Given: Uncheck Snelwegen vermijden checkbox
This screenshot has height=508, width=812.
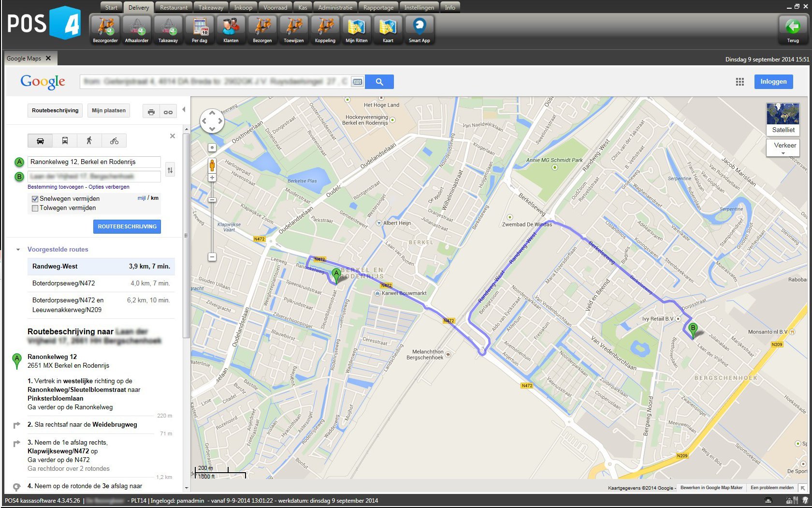Looking at the screenshot, I should click(x=35, y=199).
